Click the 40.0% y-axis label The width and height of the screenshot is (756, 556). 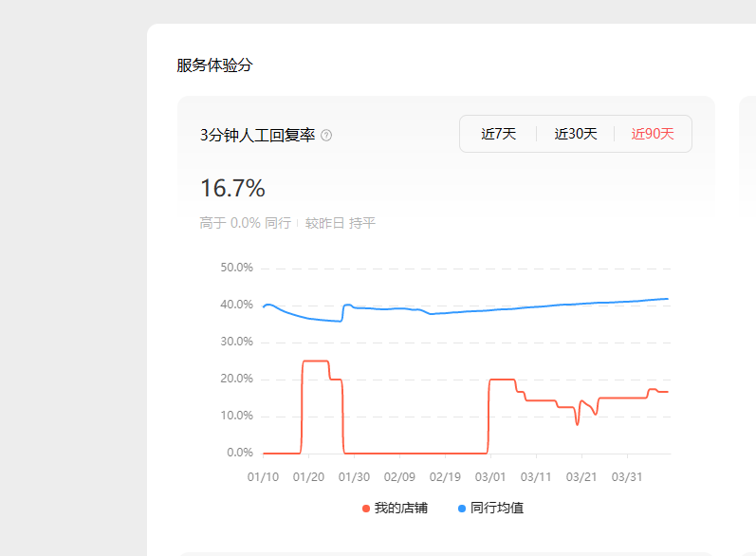pyautogui.click(x=236, y=305)
